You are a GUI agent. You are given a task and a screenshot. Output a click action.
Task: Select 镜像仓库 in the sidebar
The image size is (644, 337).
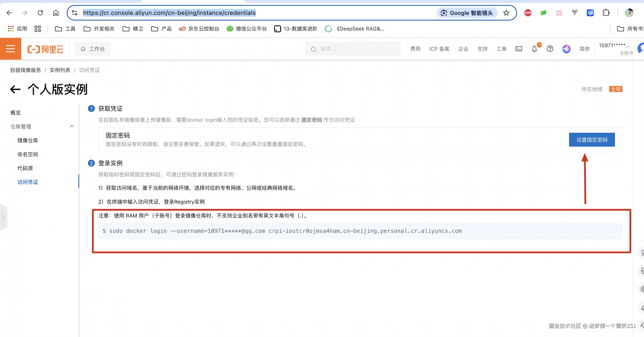[28, 140]
